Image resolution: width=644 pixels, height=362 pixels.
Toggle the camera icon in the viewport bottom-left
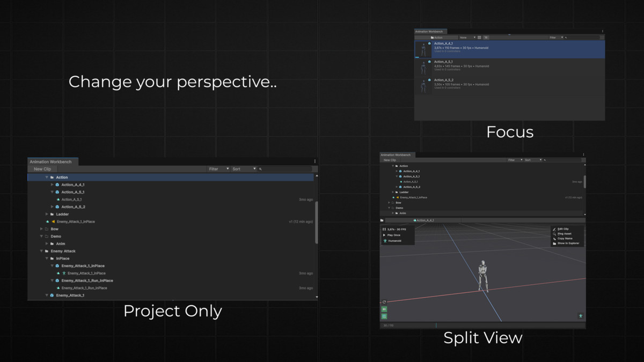(x=384, y=309)
